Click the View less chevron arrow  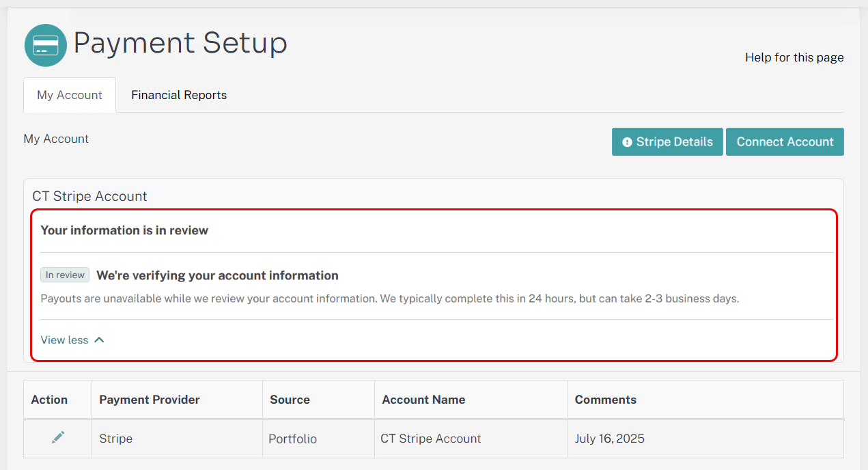(99, 340)
